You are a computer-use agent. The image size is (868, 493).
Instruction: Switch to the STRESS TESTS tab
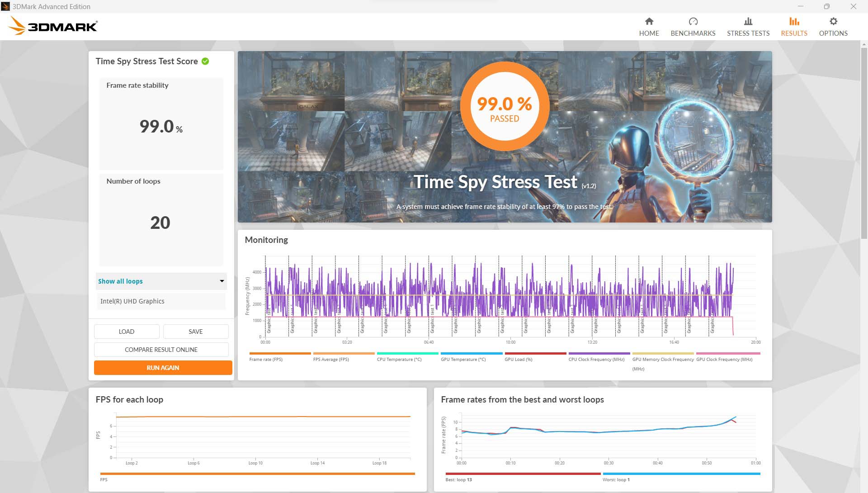tap(748, 33)
